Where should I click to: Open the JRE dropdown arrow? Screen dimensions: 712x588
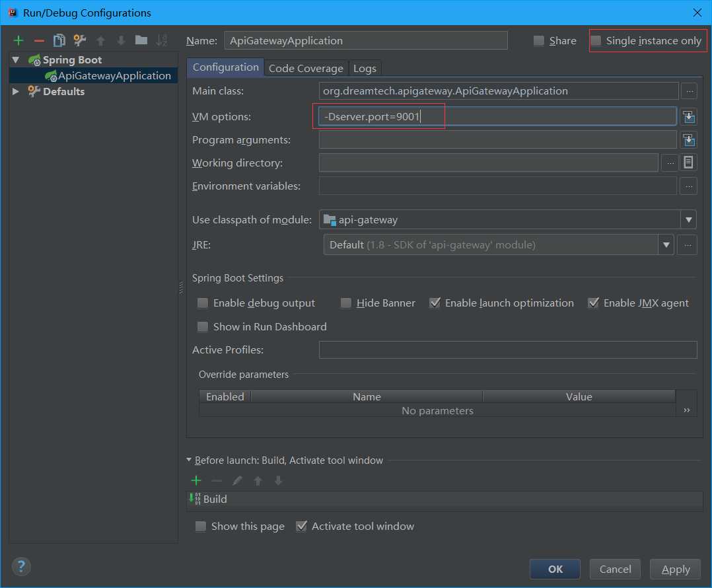(x=666, y=245)
